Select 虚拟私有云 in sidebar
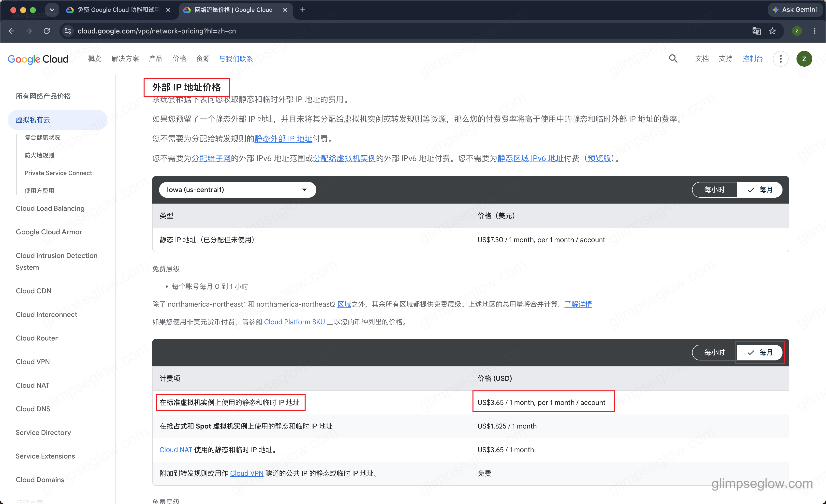This screenshot has height=504, width=826. pyautogui.click(x=57, y=120)
